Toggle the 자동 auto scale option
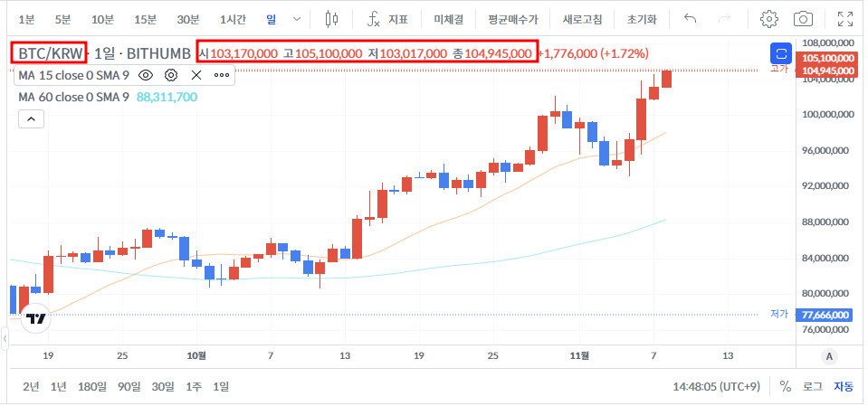Image resolution: width=868 pixels, height=406 pixels. [x=843, y=386]
